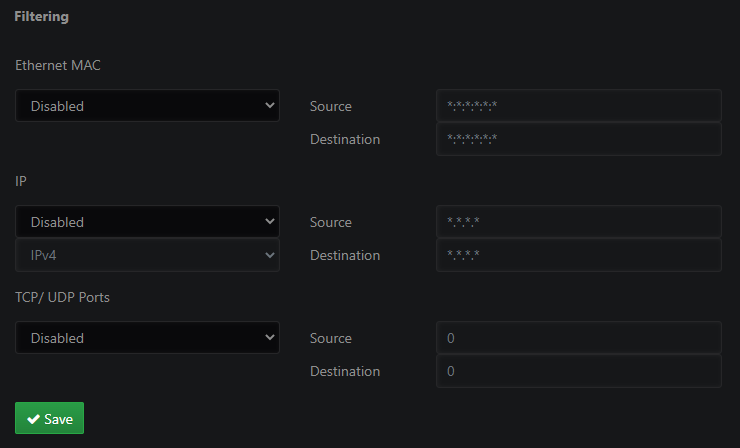Click the Source label in Ports section
The image size is (740, 448).
331,338
